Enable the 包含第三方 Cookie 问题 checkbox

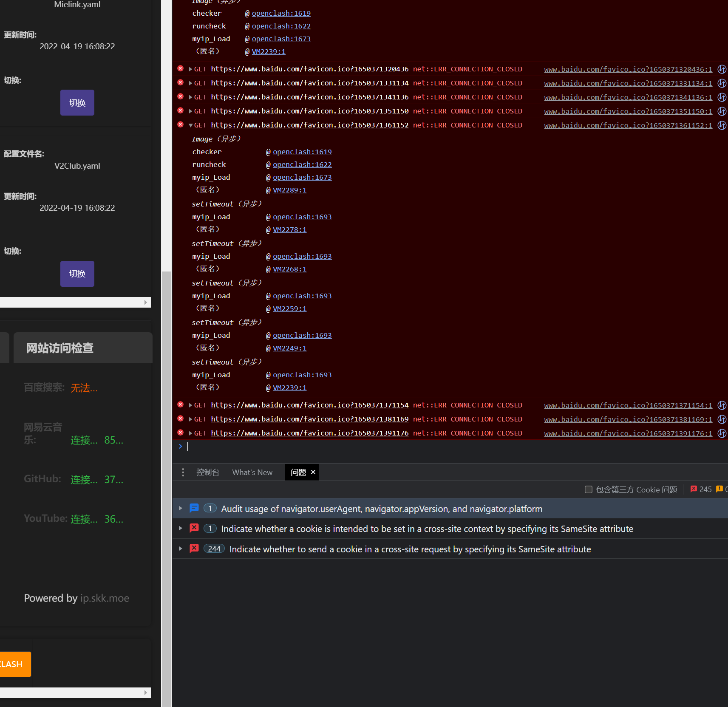tap(589, 489)
